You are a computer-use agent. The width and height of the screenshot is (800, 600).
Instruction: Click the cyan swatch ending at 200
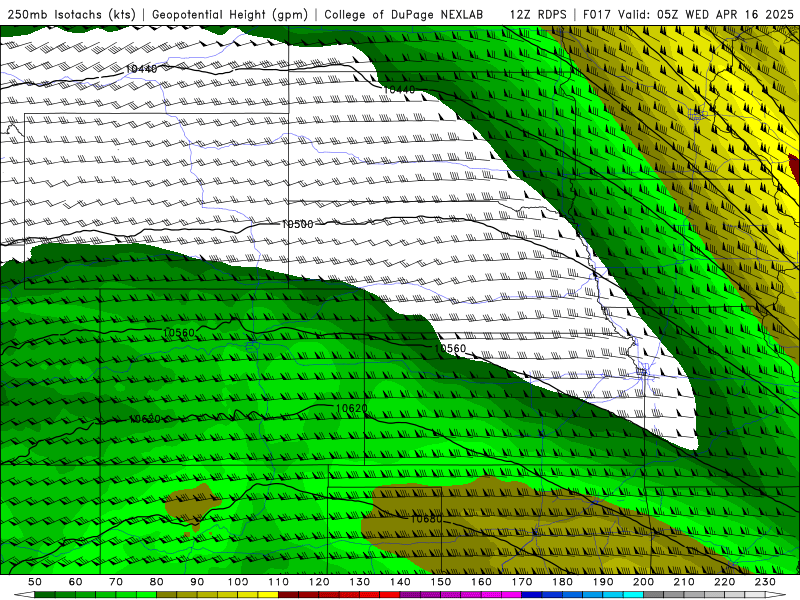634,595
